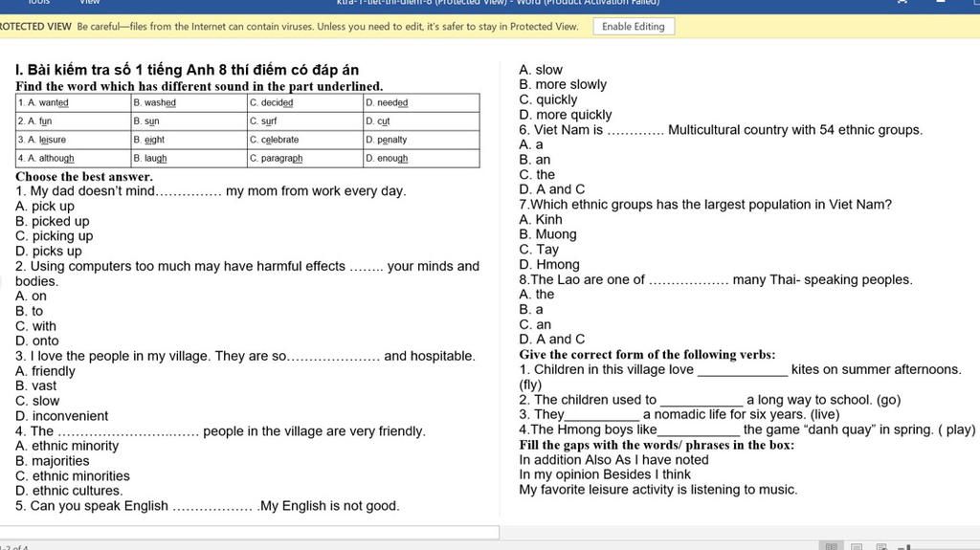Select table cell 'B. washed'
Image resolution: width=980 pixels, height=550 pixels.
coord(189,102)
